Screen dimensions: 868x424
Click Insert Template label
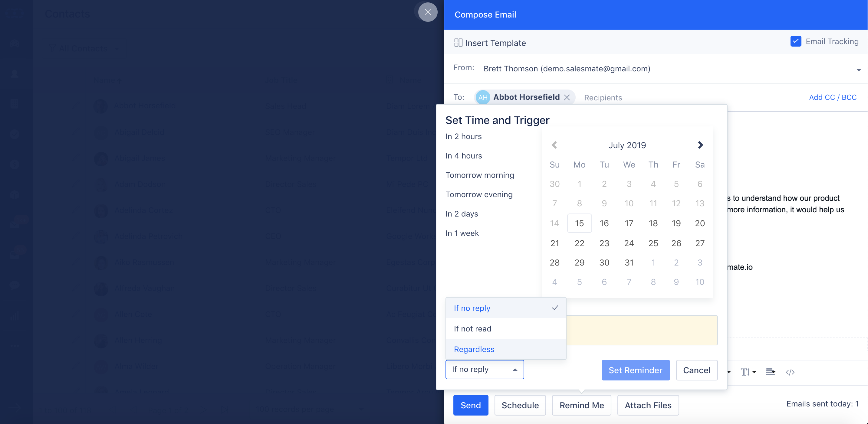pyautogui.click(x=495, y=43)
